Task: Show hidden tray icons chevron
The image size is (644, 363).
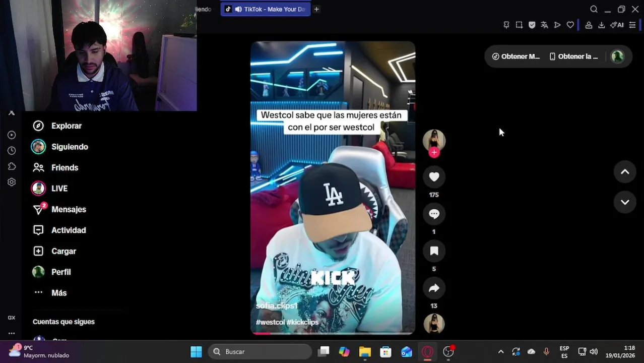Action: pyautogui.click(x=501, y=352)
